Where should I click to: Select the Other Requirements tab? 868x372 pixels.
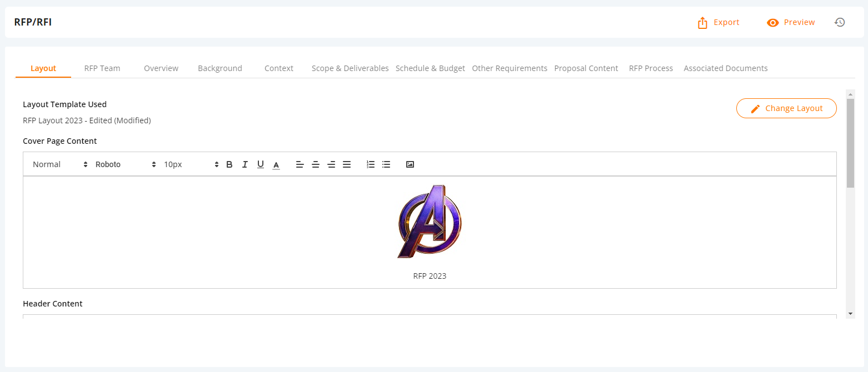pos(510,68)
